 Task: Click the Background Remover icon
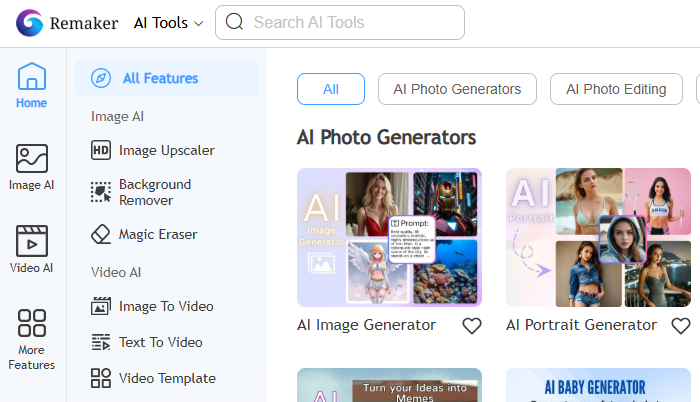[x=101, y=192]
